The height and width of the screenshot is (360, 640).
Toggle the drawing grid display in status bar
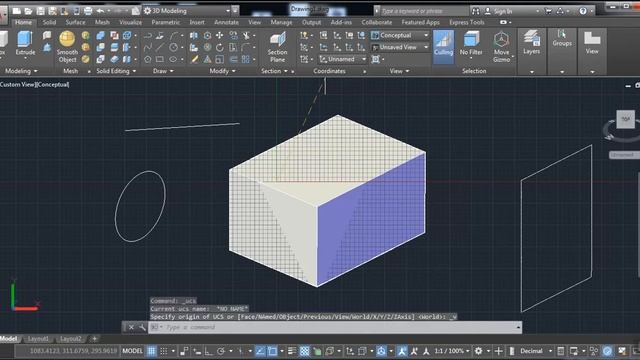click(x=151, y=351)
